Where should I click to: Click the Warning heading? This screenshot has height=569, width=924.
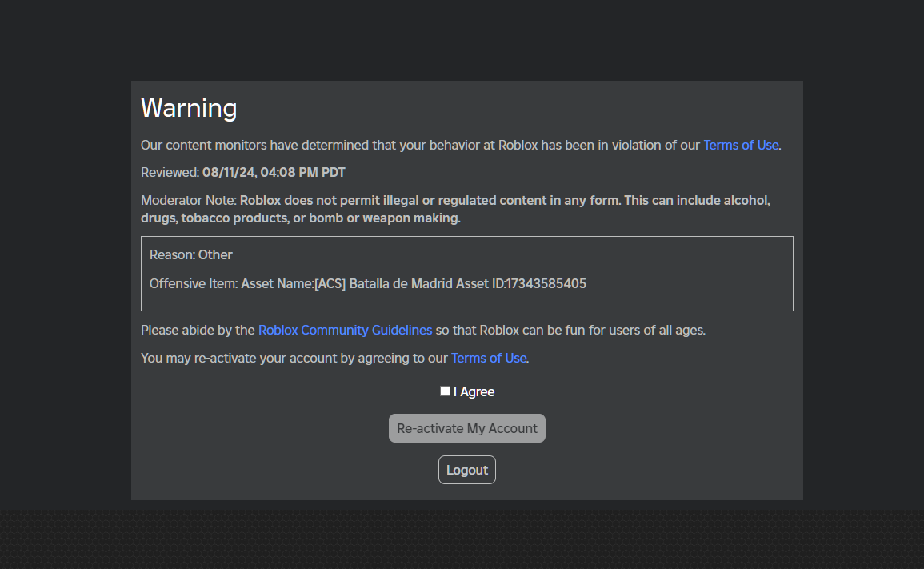tap(189, 108)
